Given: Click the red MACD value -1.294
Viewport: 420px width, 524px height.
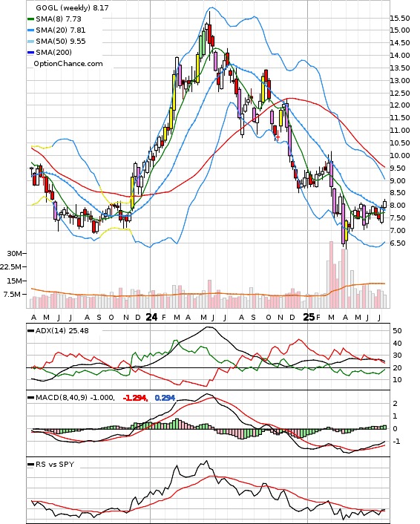Looking at the screenshot, I should [x=135, y=398].
